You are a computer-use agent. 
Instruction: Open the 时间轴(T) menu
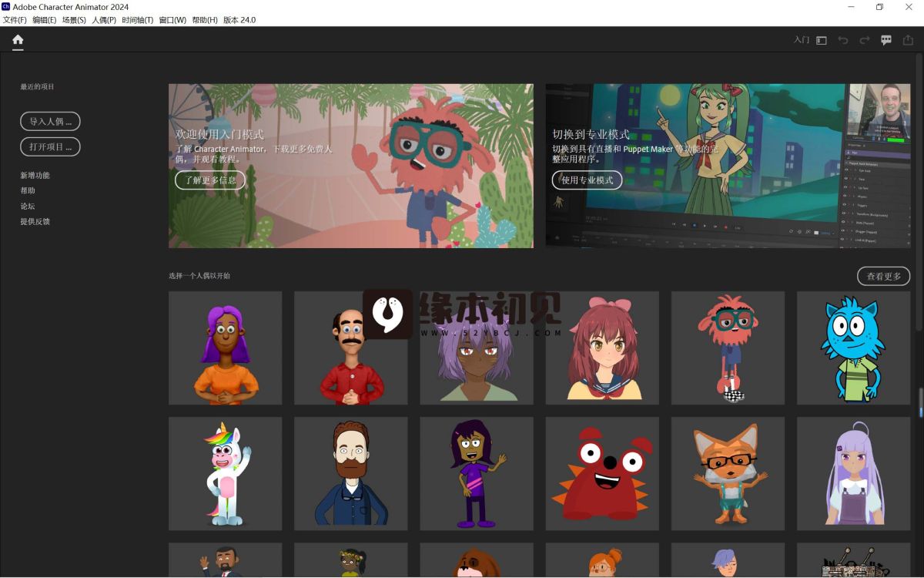pyautogui.click(x=138, y=20)
